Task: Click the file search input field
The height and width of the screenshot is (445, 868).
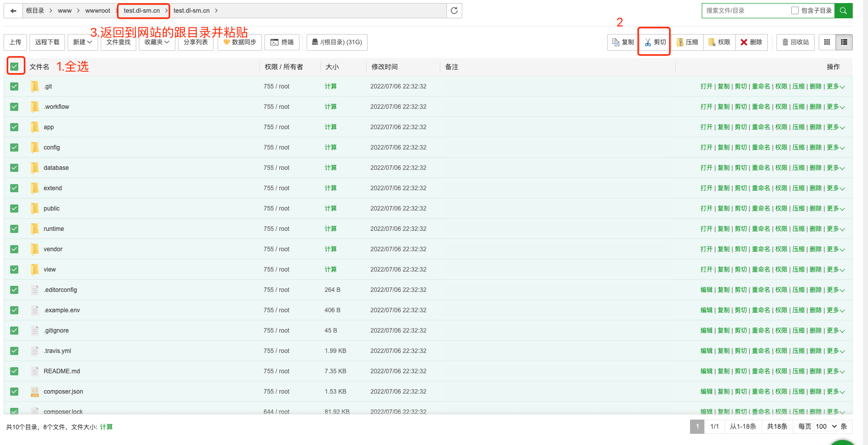Action: pos(745,11)
